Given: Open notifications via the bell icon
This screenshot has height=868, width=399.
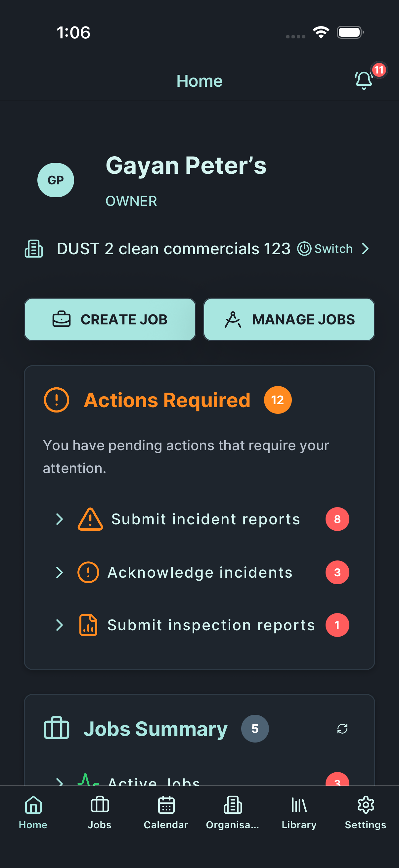Looking at the screenshot, I should click(363, 80).
